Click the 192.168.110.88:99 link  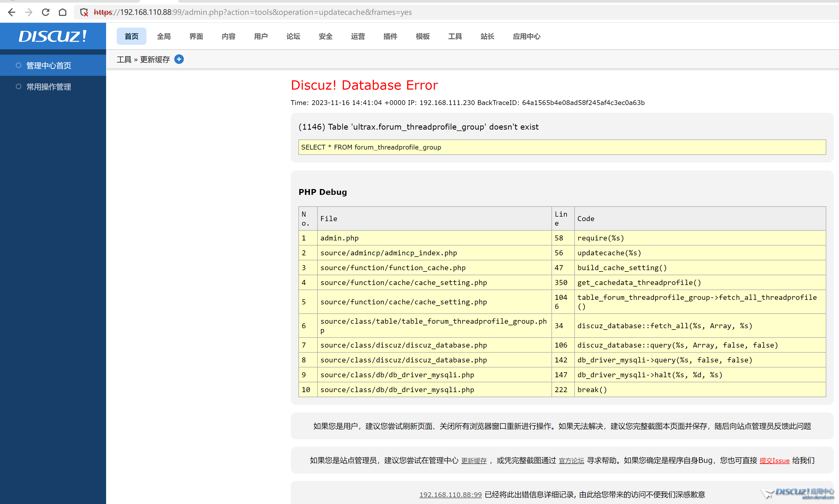(450, 494)
